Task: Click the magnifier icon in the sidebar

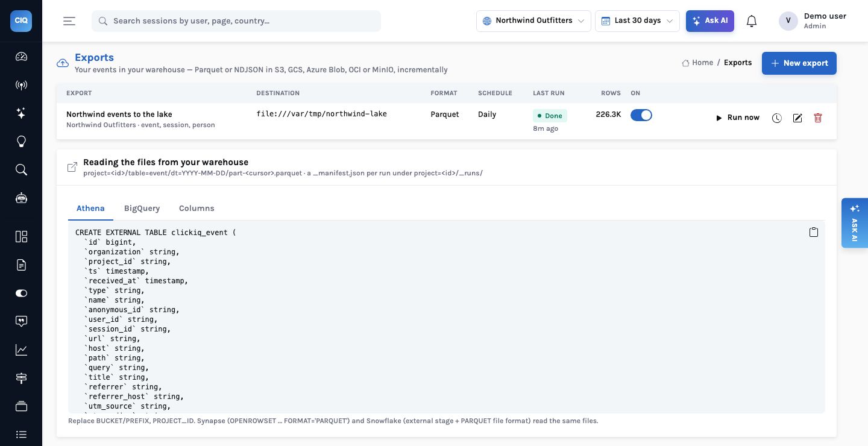Action: (x=21, y=170)
